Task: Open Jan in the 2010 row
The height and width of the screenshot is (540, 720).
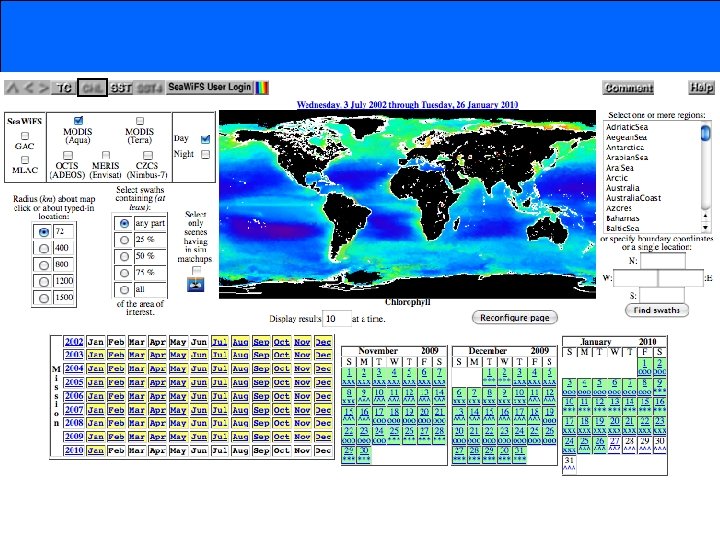Action: tap(95, 450)
